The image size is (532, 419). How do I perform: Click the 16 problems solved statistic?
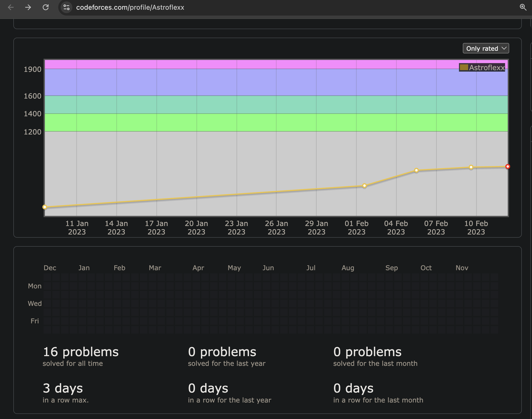point(81,352)
